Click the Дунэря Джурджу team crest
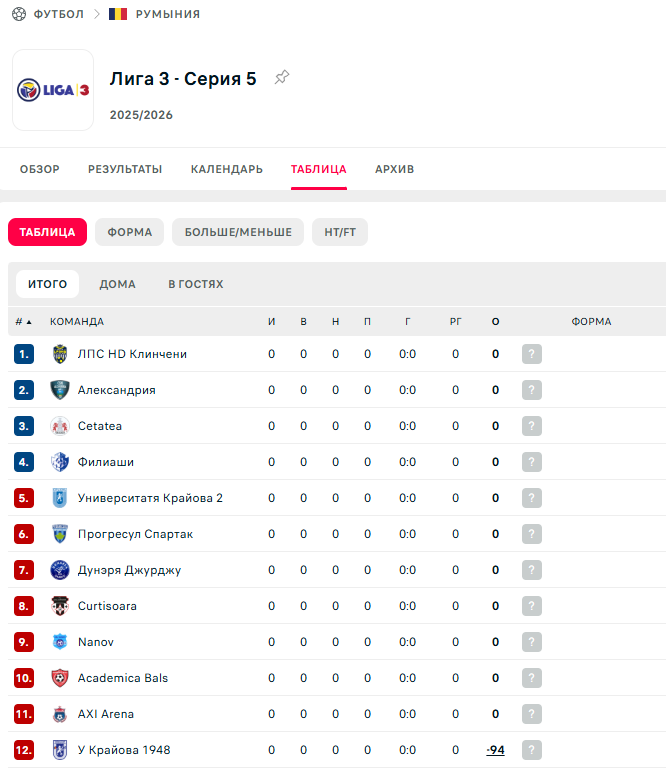666x768 pixels. point(59,570)
